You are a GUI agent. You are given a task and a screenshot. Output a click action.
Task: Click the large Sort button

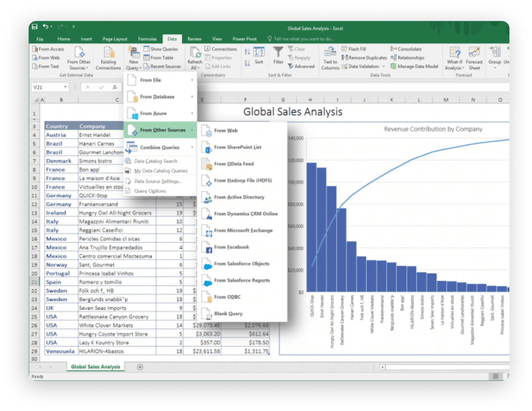[x=259, y=56]
